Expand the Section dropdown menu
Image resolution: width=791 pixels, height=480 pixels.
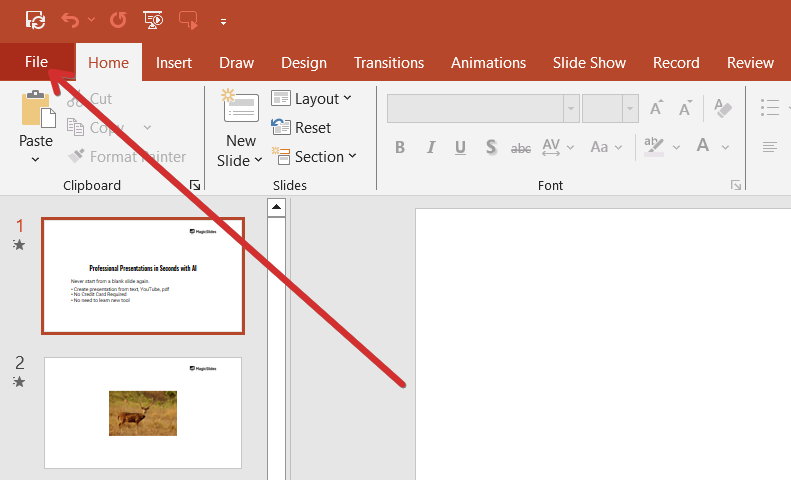tap(312, 157)
